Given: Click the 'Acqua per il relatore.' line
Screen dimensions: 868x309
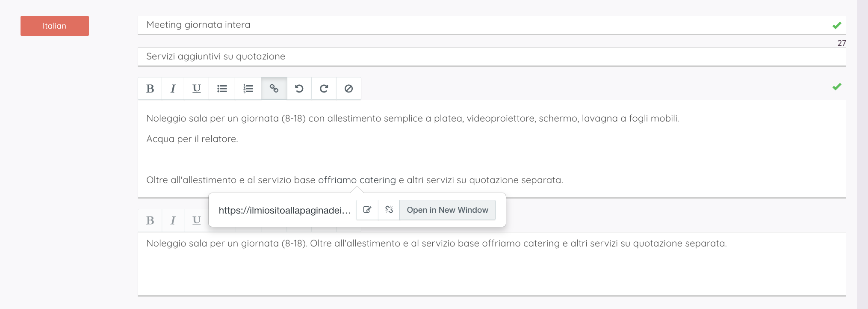Looking at the screenshot, I should tap(192, 139).
